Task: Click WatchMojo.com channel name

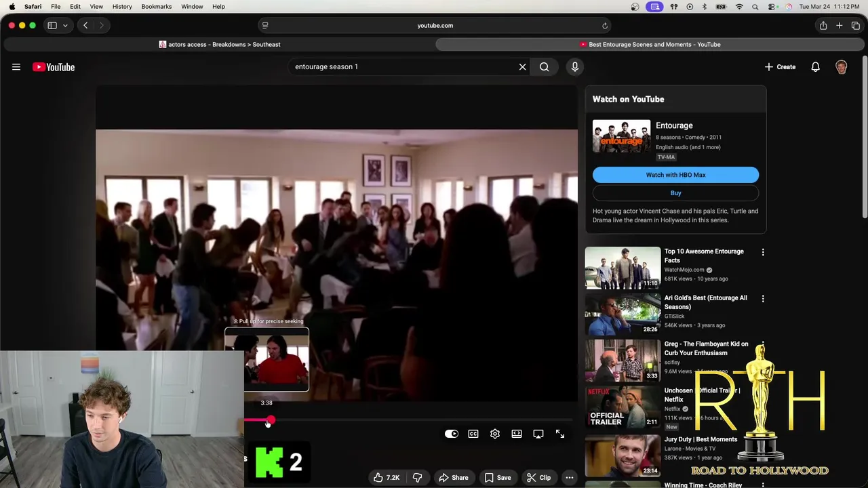Action: pos(684,270)
